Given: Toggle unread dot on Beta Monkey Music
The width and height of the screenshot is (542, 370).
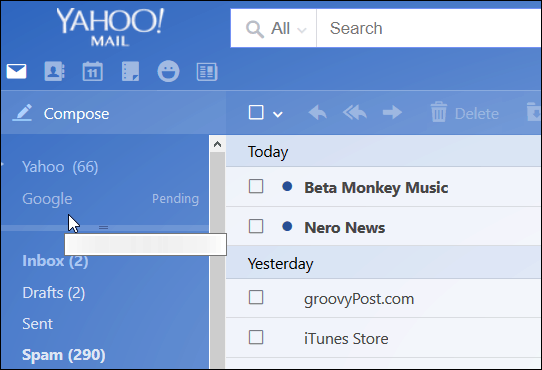Looking at the screenshot, I should pos(287,186).
